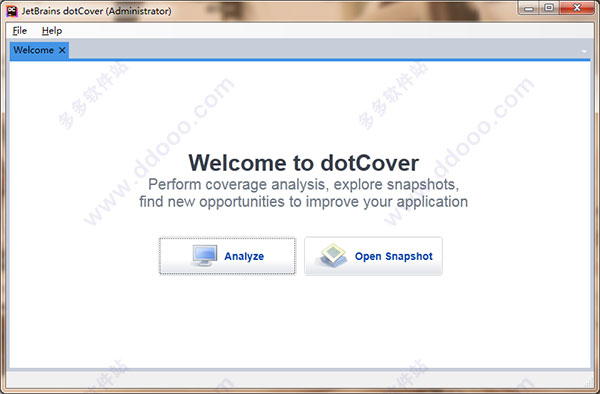The width and height of the screenshot is (600, 394).
Task: Maximize the dotCover window
Action: pyautogui.click(x=549, y=8)
